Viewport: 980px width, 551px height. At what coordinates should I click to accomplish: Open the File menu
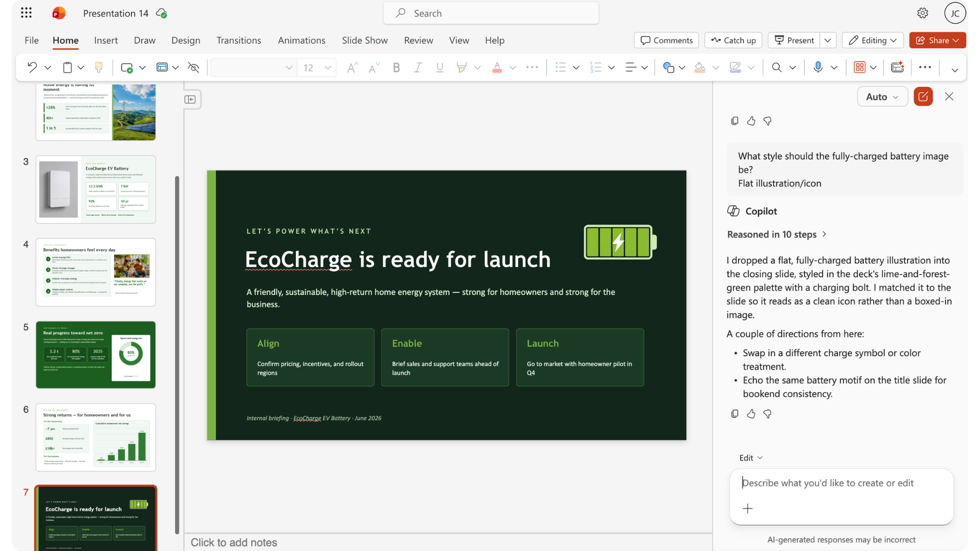pos(32,40)
